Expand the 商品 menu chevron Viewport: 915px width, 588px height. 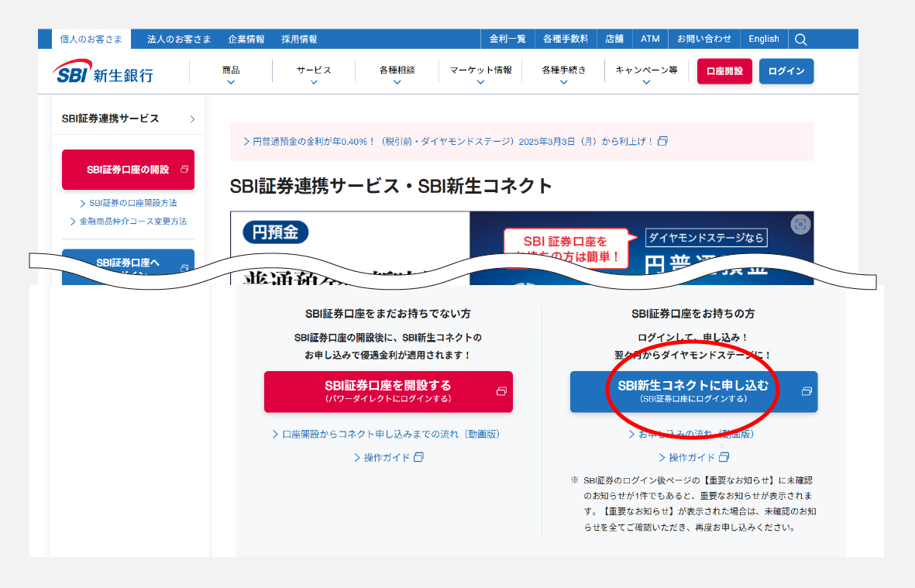tap(231, 82)
